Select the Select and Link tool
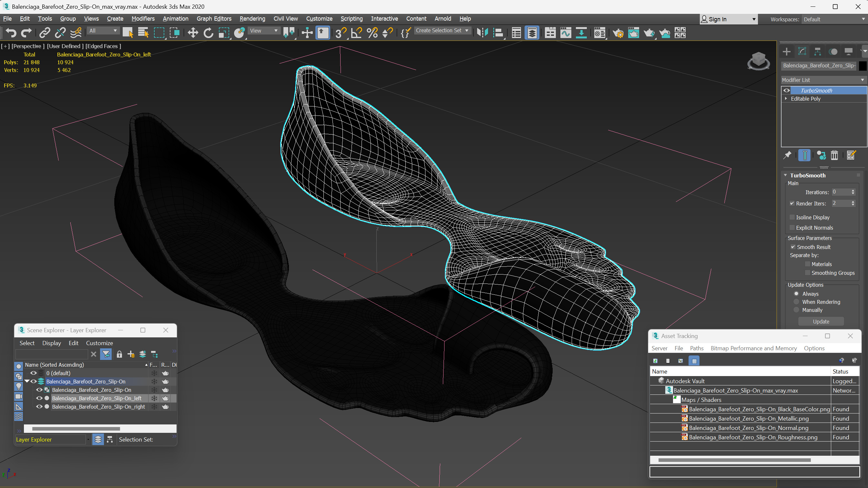This screenshot has height=488, width=868. [45, 33]
